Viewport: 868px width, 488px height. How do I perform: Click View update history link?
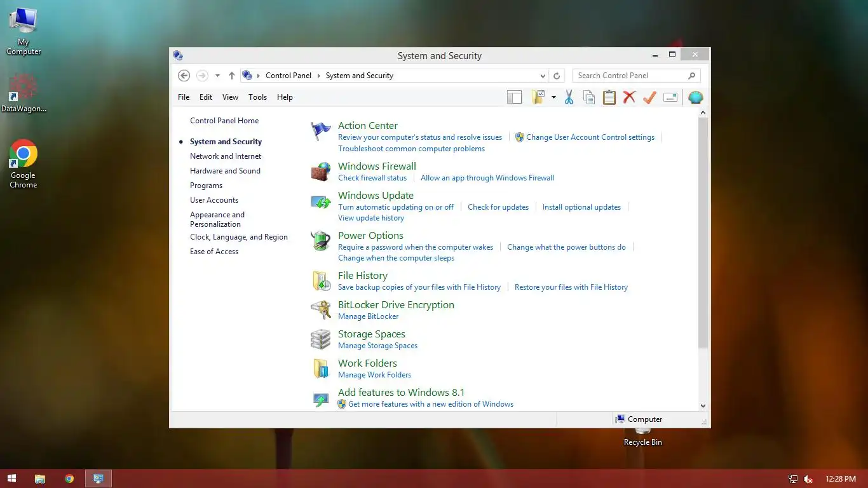[x=371, y=218]
